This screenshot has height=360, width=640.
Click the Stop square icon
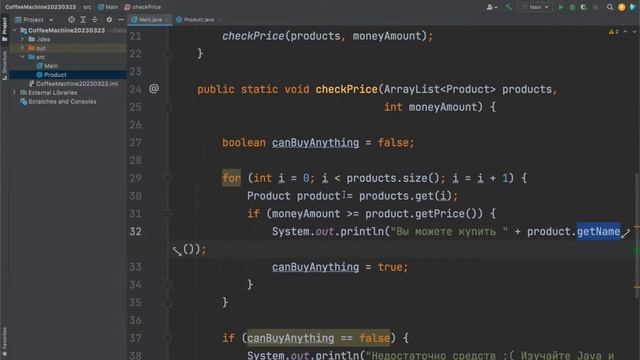[x=596, y=7]
